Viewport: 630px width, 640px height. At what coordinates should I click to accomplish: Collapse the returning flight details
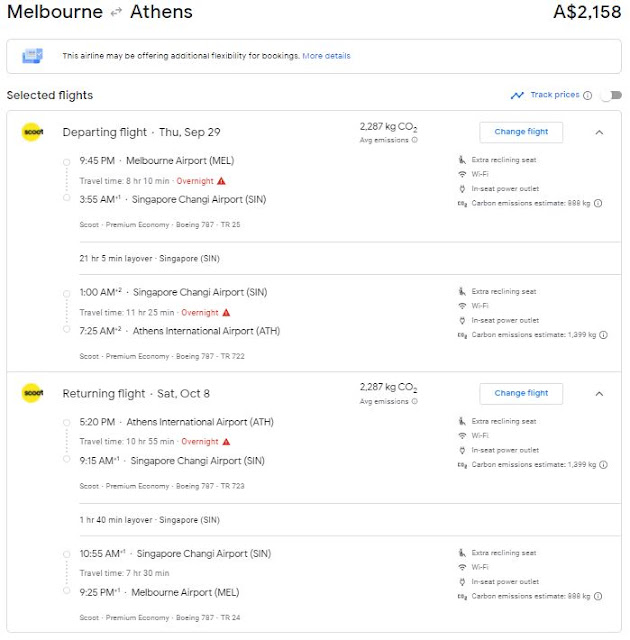[x=599, y=393]
